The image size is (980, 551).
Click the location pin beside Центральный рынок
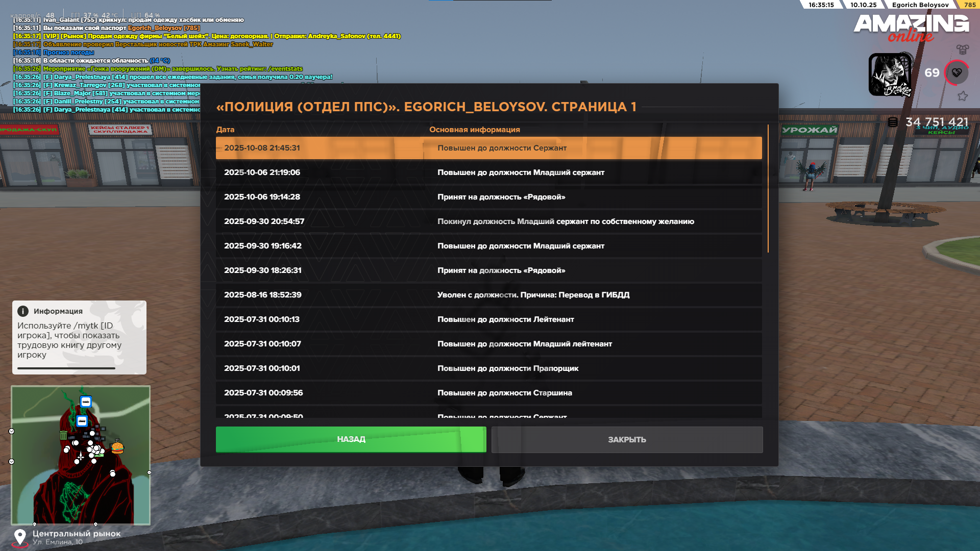click(x=20, y=537)
